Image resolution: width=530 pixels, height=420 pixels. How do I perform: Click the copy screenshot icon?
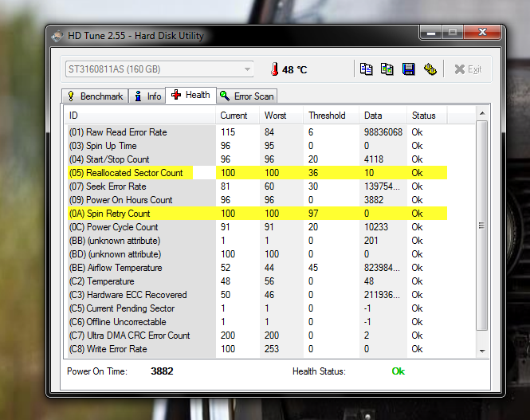(x=387, y=69)
